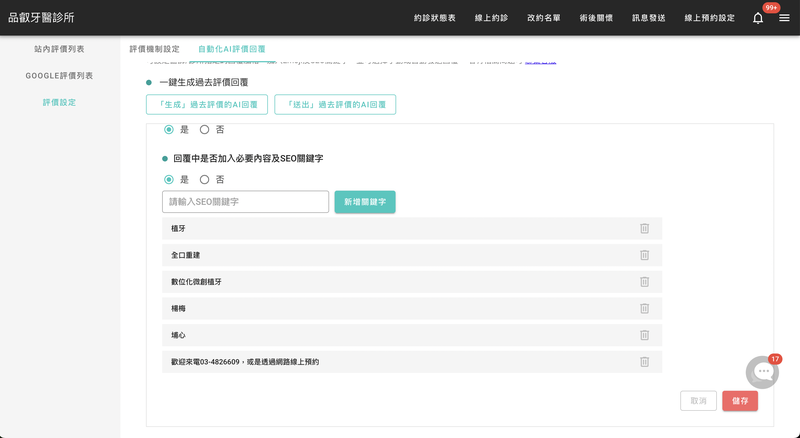Click the 儲存 save button
Screen dimensions: 800x438
coord(740,400)
